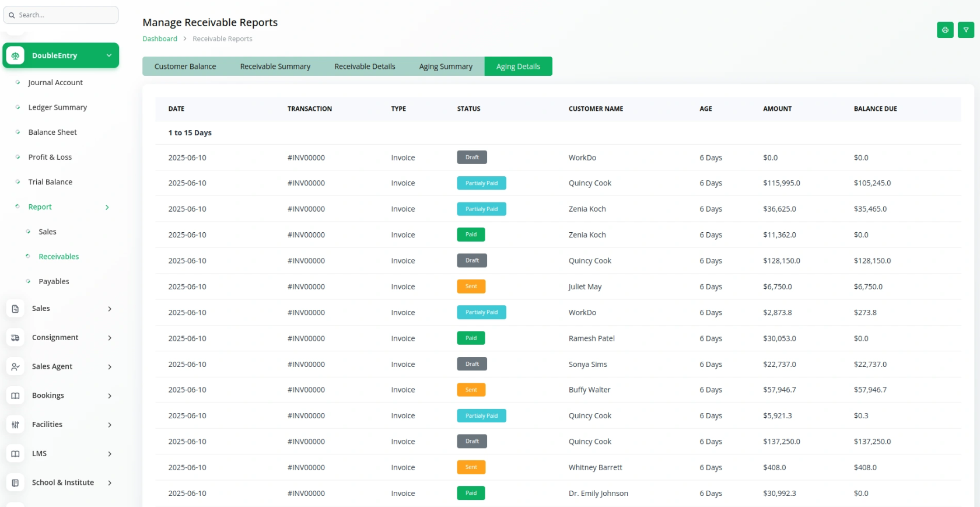Expand the Report submenu arrow
Screen dimensions: 980x507
107,207
